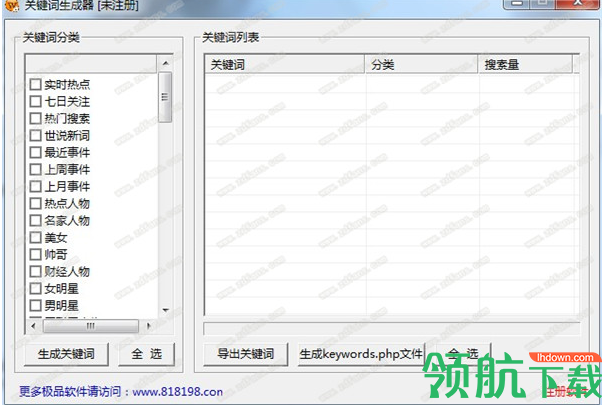Check the 实时热点 checkbox
602x405 pixels.
(x=35, y=84)
